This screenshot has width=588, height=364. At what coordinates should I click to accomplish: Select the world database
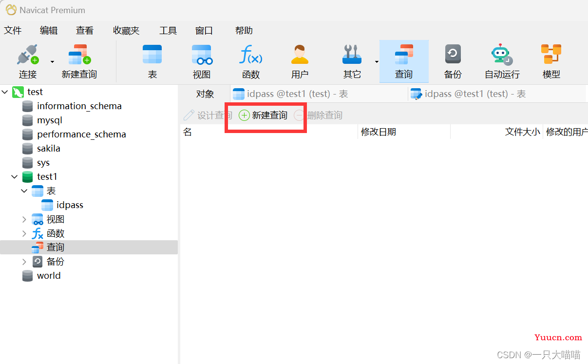pos(49,275)
